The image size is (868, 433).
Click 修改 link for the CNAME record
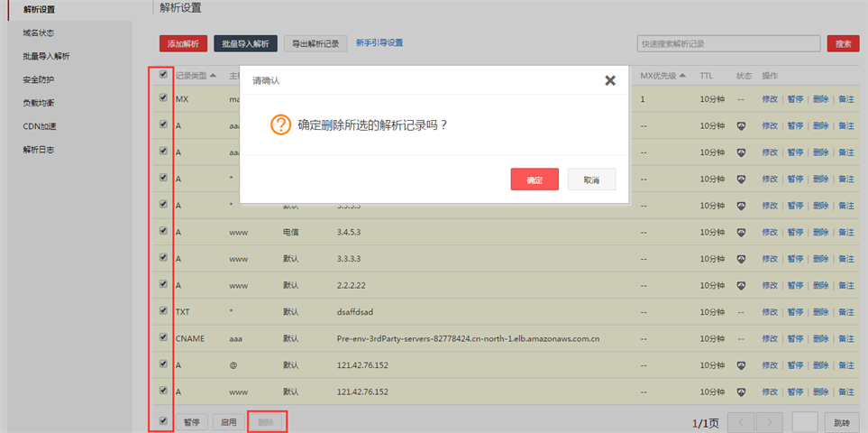click(x=770, y=339)
